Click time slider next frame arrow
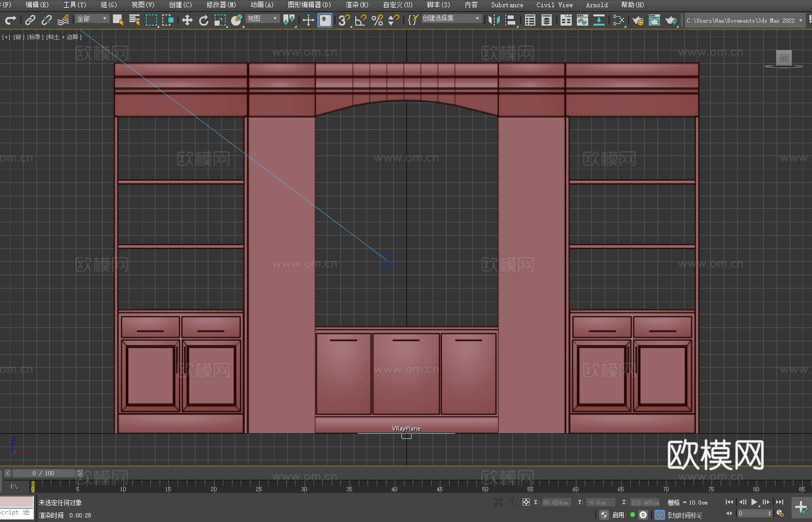The image size is (812, 522). 80,473
